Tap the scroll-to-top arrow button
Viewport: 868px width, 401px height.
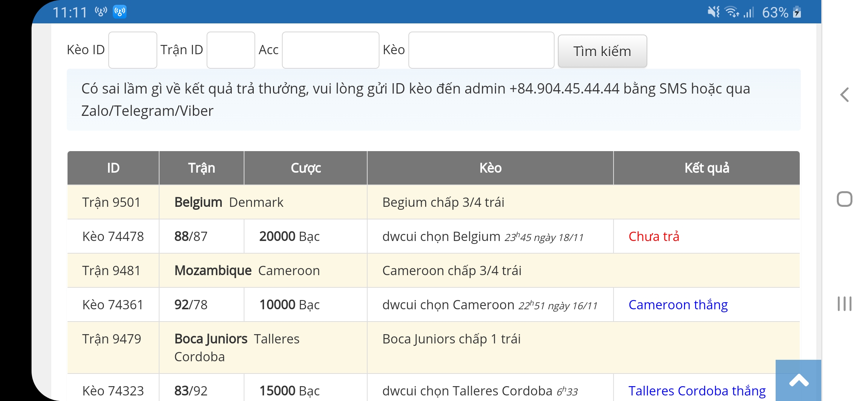[798, 380]
